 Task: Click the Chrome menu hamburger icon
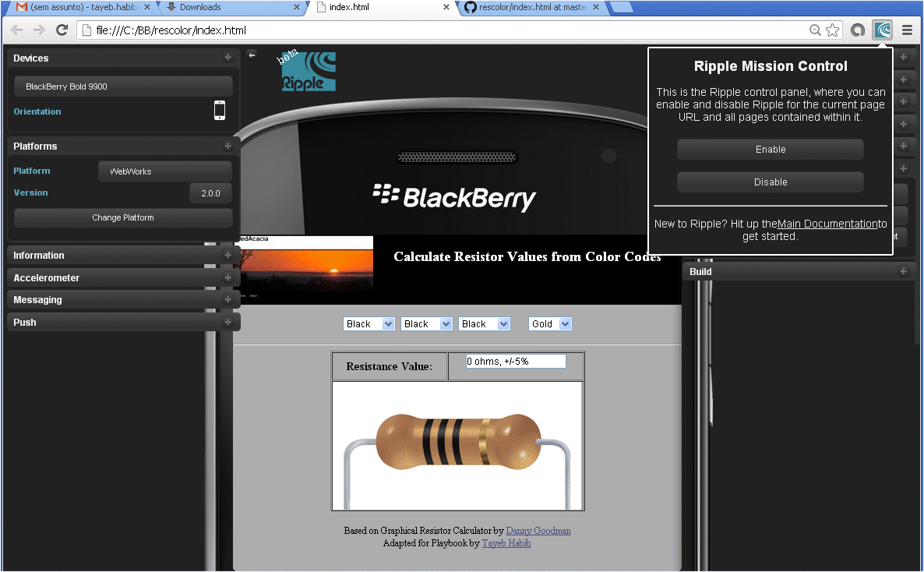pyautogui.click(x=907, y=30)
